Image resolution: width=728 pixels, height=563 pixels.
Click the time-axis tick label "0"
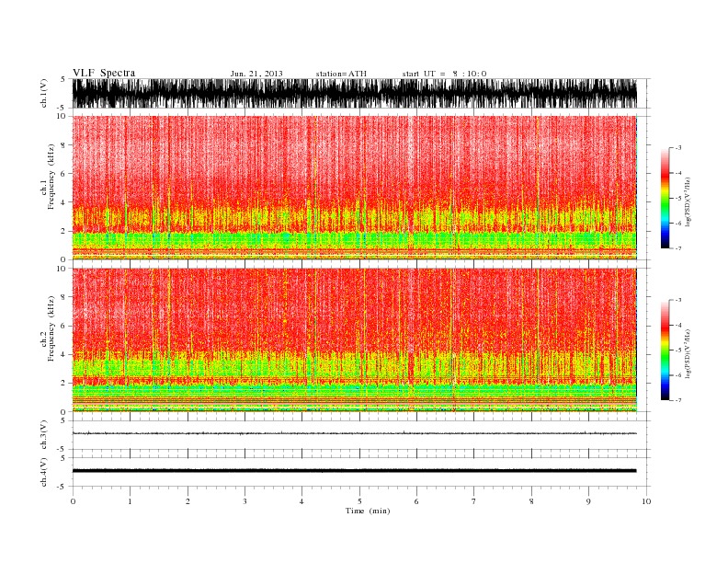coord(73,501)
